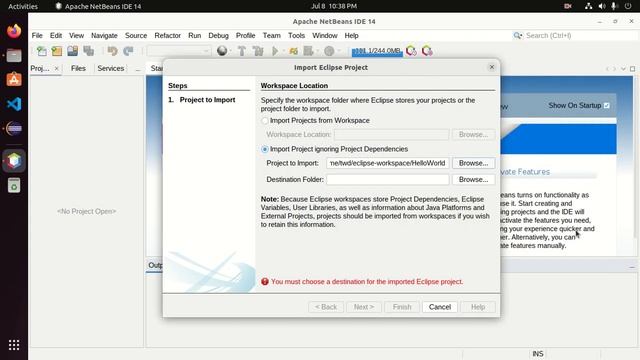
Task: Click the Undo toolbar icon
Action: (x=112, y=51)
